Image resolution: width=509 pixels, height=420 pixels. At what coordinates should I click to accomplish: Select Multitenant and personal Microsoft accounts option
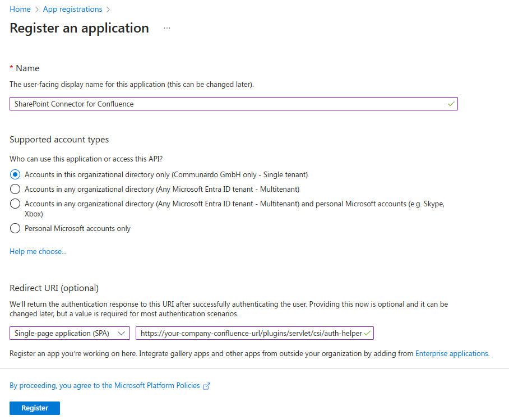[16, 204]
